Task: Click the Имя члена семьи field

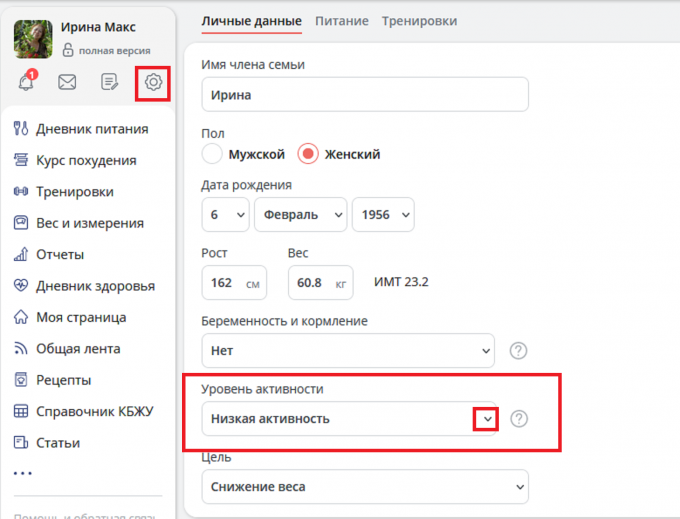Action: coord(364,95)
